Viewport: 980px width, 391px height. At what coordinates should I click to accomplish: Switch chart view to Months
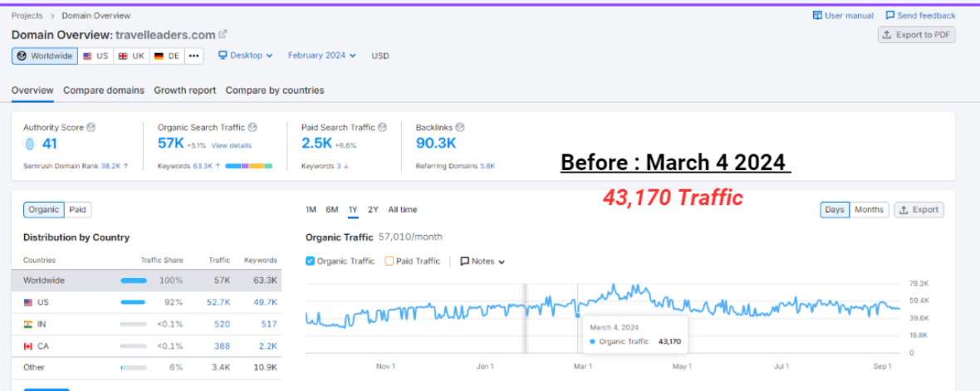tap(869, 210)
